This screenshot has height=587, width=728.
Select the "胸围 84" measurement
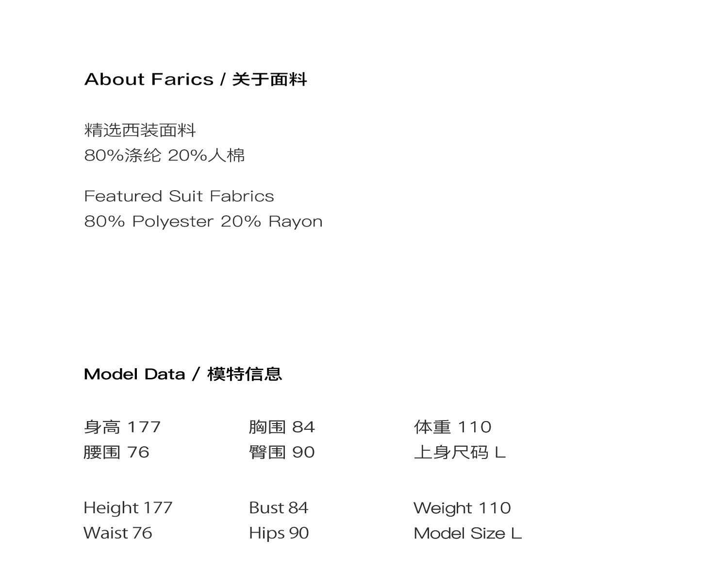coord(281,427)
